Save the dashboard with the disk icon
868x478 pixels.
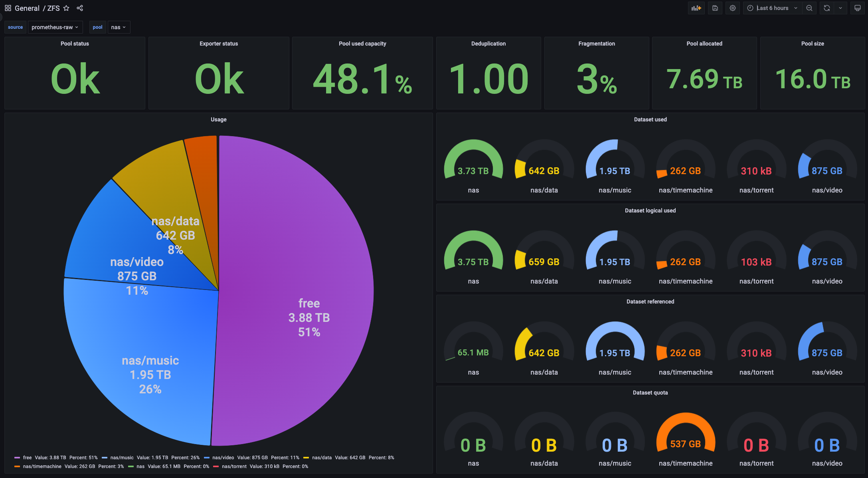pos(715,8)
